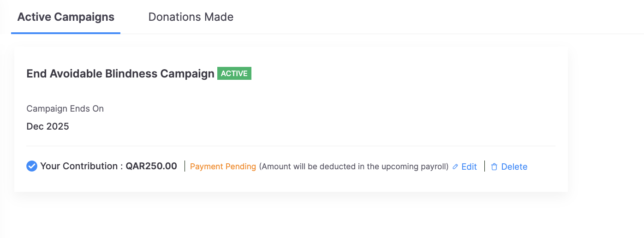Screen dimensions: 644x238
Task: Click the QAR250.00 contribution amount
Action: pos(151,166)
